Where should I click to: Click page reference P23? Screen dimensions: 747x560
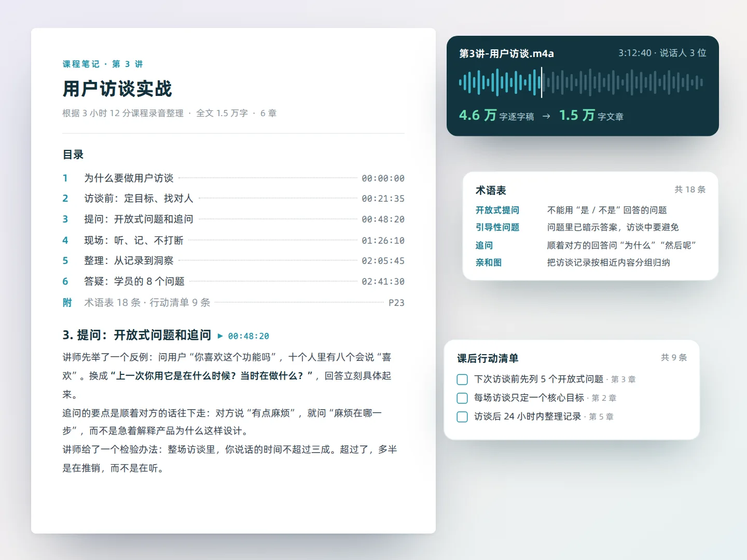tap(396, 303)
